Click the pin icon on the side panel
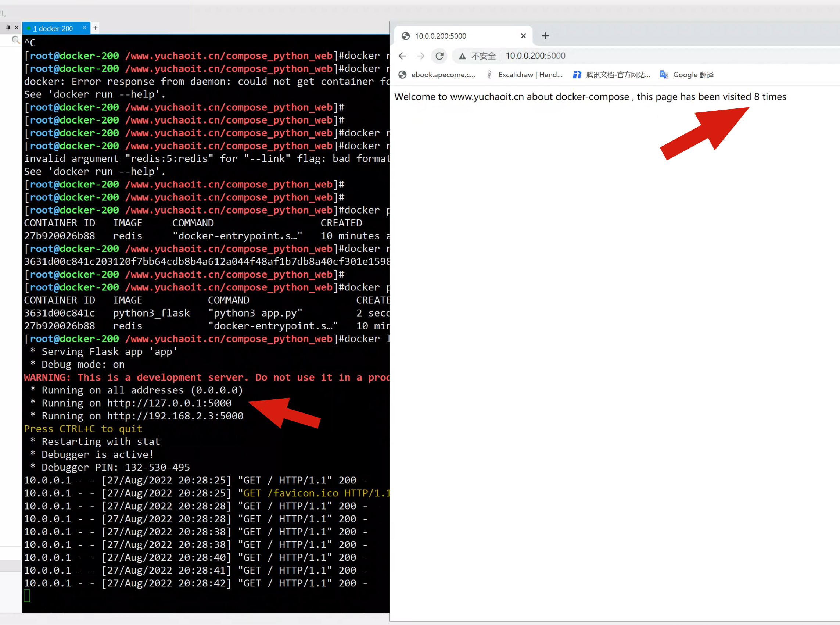Viewport: 840px width, 625px height. (8, 28)
